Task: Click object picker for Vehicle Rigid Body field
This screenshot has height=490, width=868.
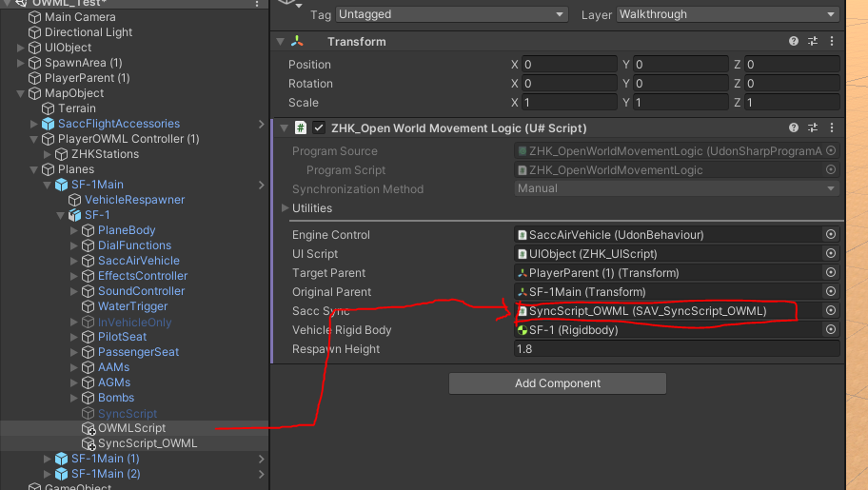Action: pos(830,329)
